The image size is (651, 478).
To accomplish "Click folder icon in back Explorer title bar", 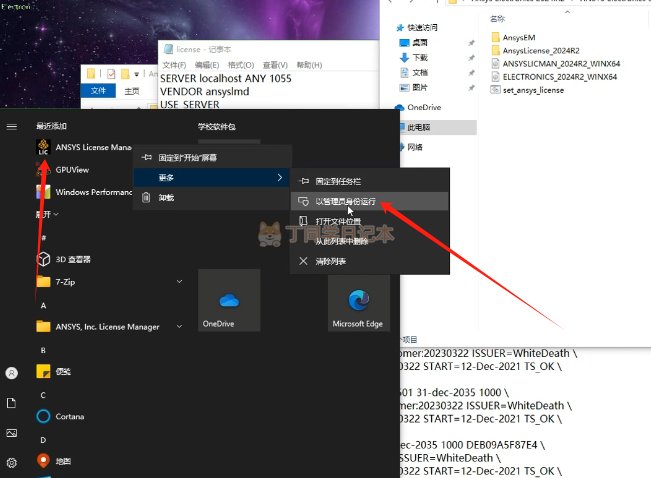I will coord(91,74).
